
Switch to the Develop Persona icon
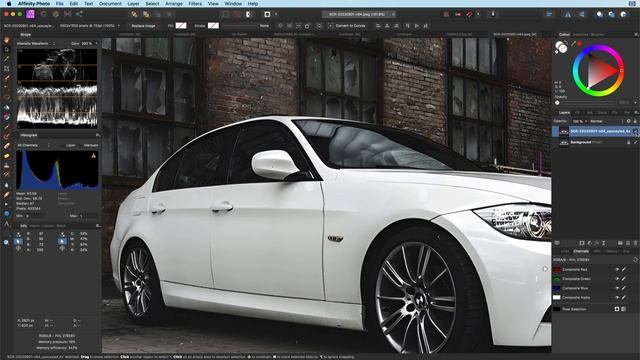pos(56,14)
